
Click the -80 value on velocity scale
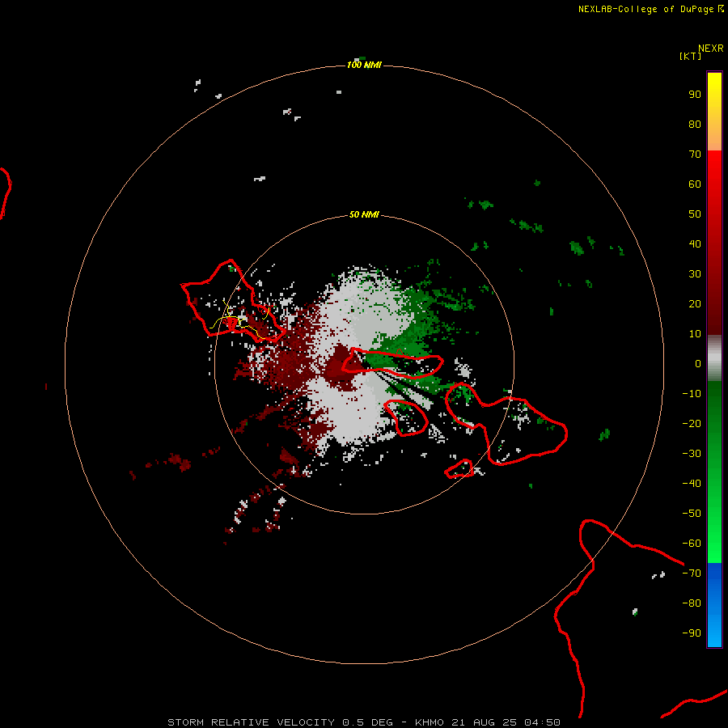(692, 603)
